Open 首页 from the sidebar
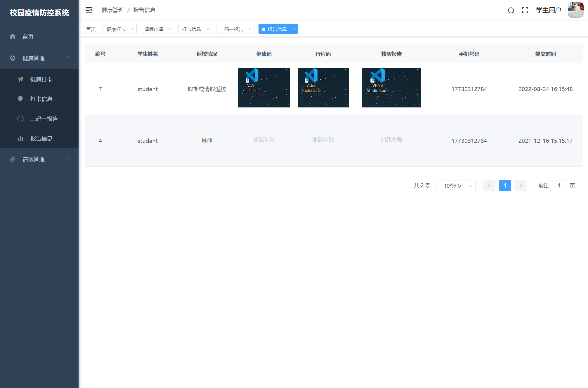Image resolution: width=588 pixels, height=388 pixels. coord(28,36)
